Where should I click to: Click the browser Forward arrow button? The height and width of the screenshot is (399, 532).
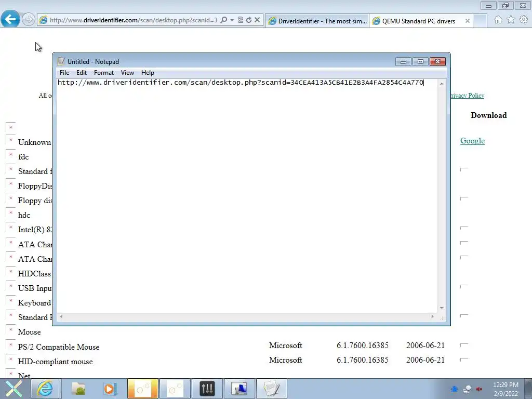(x=28, y=19)
